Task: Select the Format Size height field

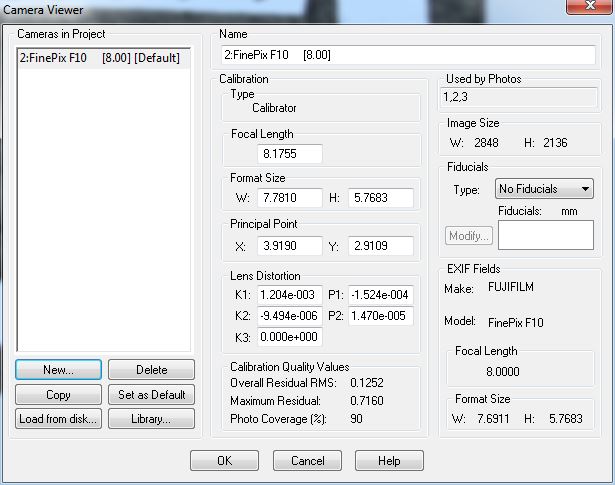Action: point(381,198)
